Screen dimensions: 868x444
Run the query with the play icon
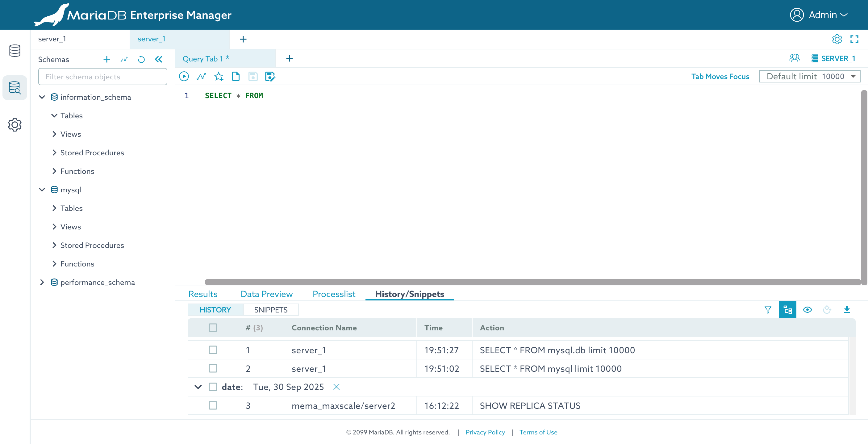tap(184, 77)
